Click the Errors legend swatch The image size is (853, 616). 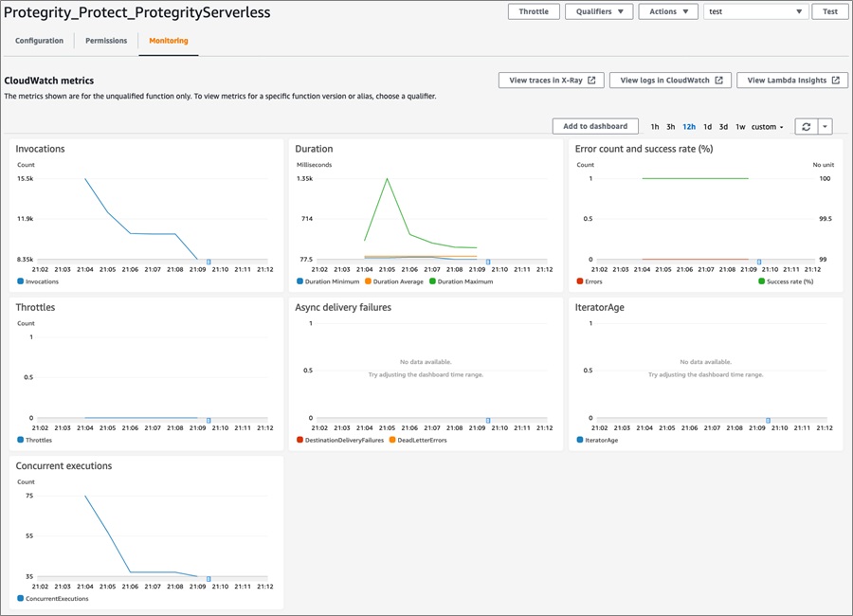tap(580, 281)
